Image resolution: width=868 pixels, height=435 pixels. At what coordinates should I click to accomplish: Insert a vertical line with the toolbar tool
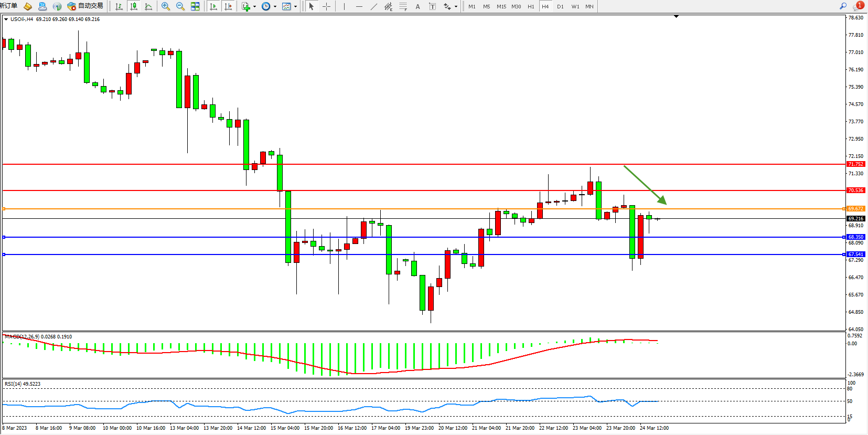[x=344, y=6]
